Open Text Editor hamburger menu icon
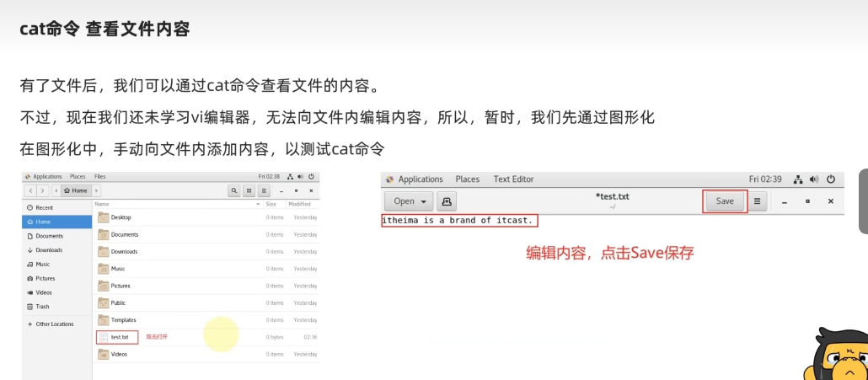The height and width of the screenshot is (380, 868). pos(757,201)
